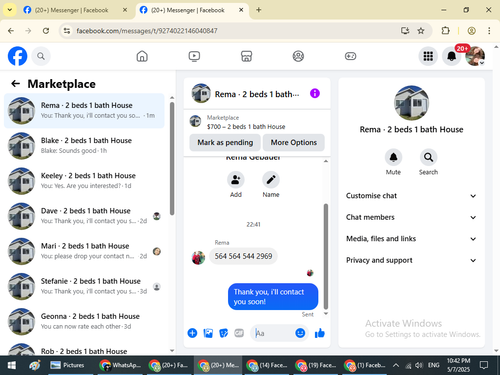The image size is (500, 375).
Task: Open the Facebook home logo
Action: [x=17, y=56]
